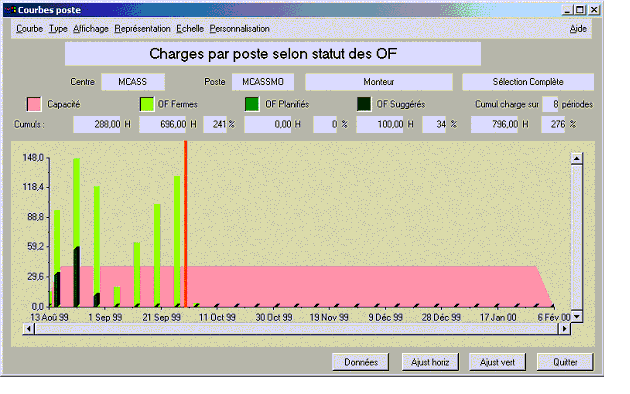Screen dimensions: 630x394
Task: Click the red current-date marker line
Action: point(186,224)
